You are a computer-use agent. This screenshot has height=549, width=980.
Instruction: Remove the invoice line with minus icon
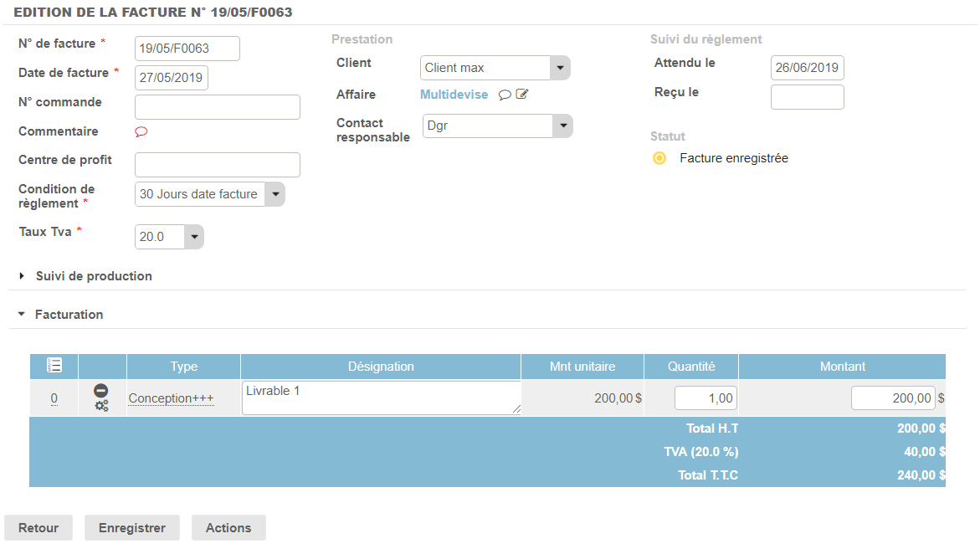click(x=101, y=391)
